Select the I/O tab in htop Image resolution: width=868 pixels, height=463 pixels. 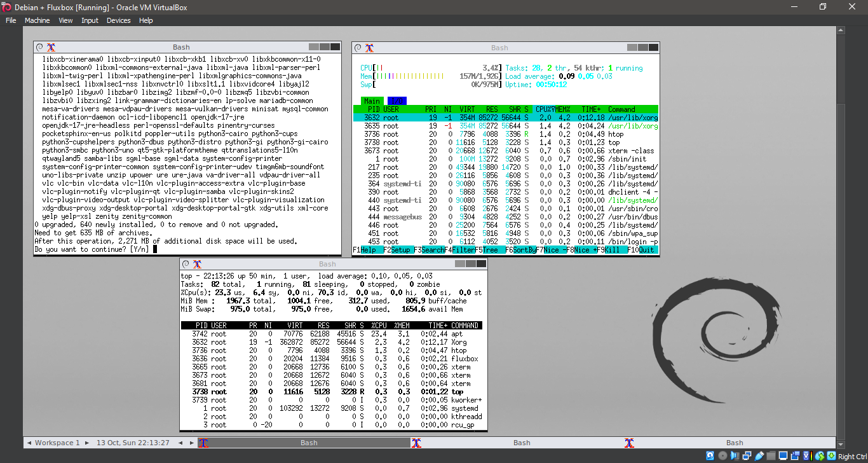pos(397,100)
